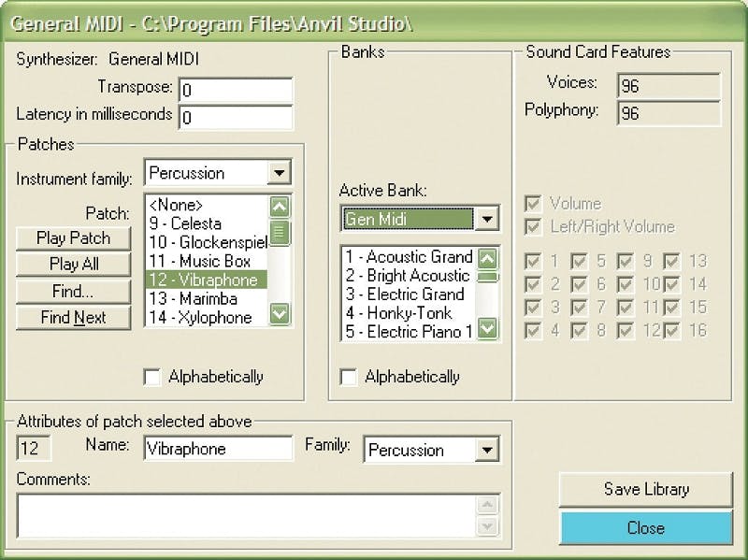Toggle channel 15 checkbox
Screen dimensions: 748x560
(x=671, y=308)
